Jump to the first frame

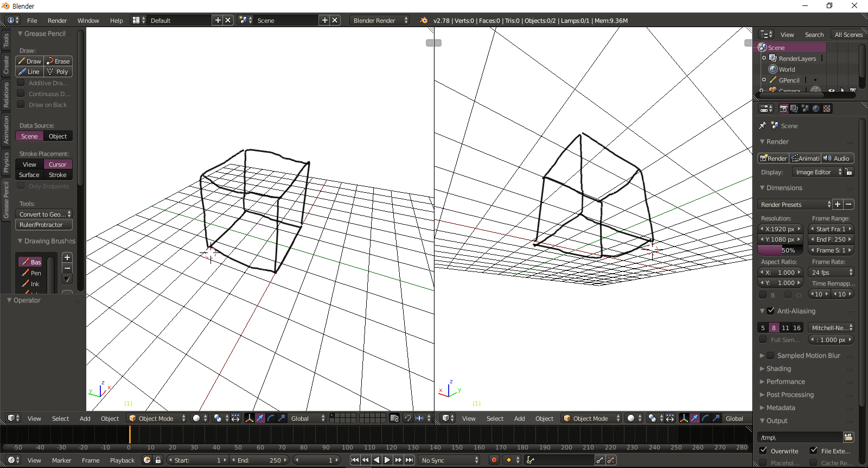coord(355,460)
